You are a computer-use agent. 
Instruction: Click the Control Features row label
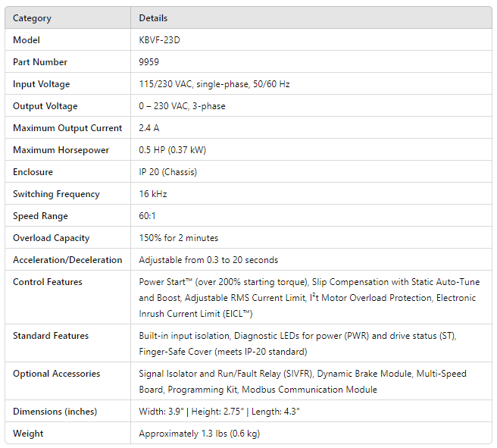click(48, 282)
